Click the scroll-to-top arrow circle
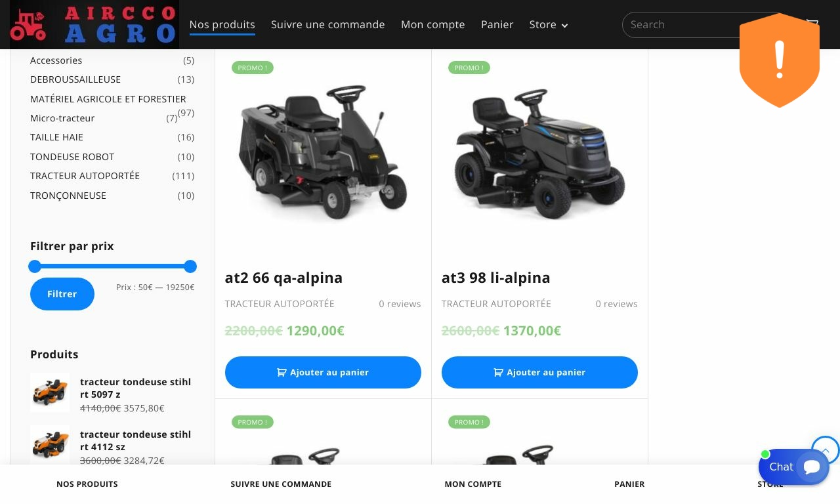The height and width of the screenshot is (504, 840). 826,450
